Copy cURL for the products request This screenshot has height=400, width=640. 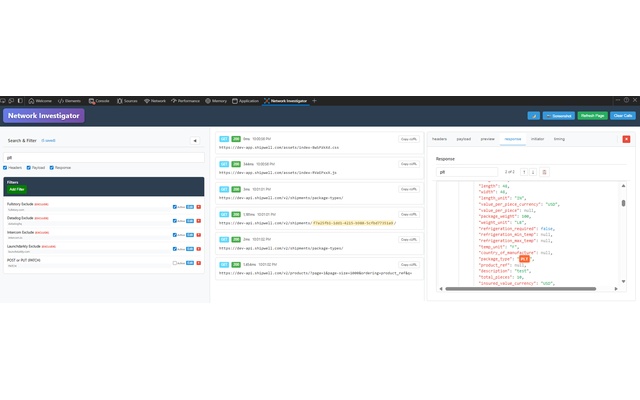(x=409, y=264)
